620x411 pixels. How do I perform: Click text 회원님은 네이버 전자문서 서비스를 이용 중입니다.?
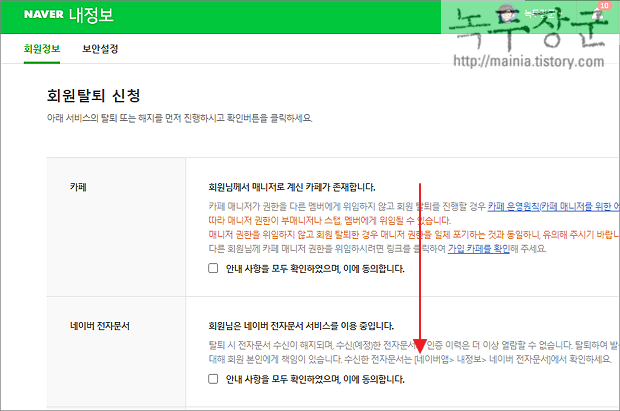coord(301,326)
